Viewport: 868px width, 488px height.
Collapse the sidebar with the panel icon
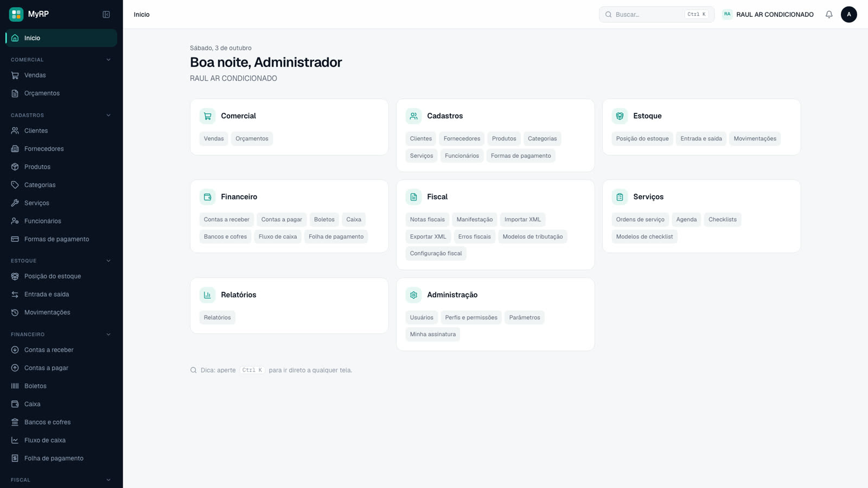(106, 15)
